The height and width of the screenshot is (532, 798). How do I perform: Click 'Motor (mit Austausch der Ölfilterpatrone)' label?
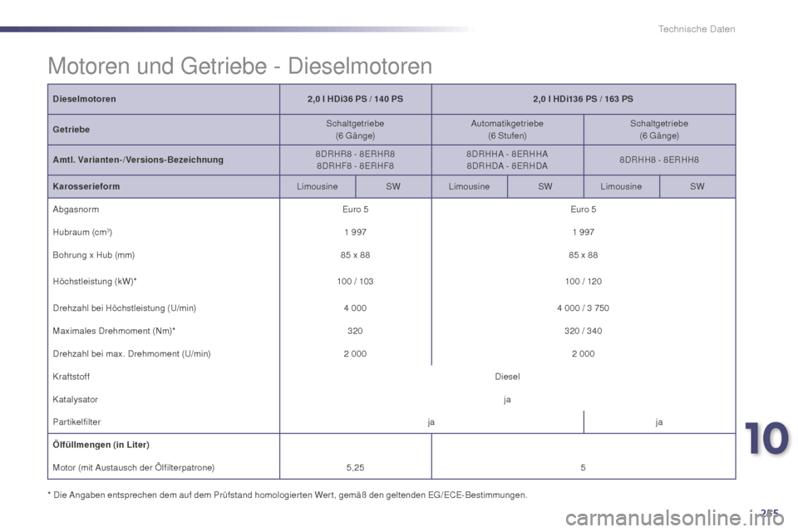point(134,468)
